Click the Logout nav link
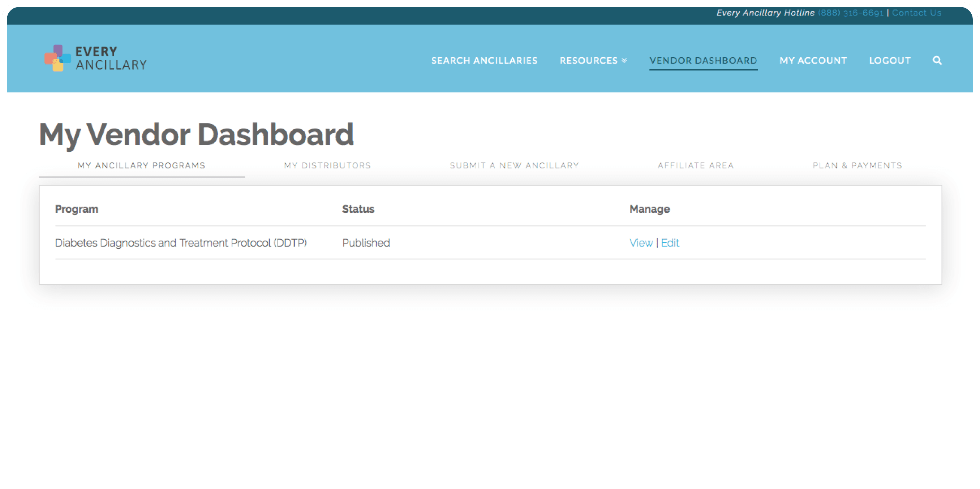 point(890,60)
